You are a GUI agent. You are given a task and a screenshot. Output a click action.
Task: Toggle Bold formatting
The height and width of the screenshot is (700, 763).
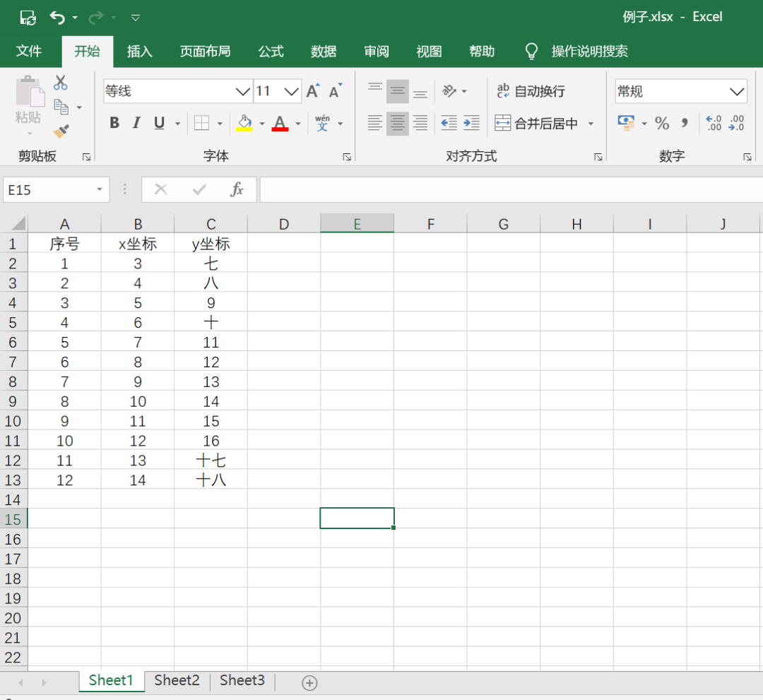coord(114,123)
